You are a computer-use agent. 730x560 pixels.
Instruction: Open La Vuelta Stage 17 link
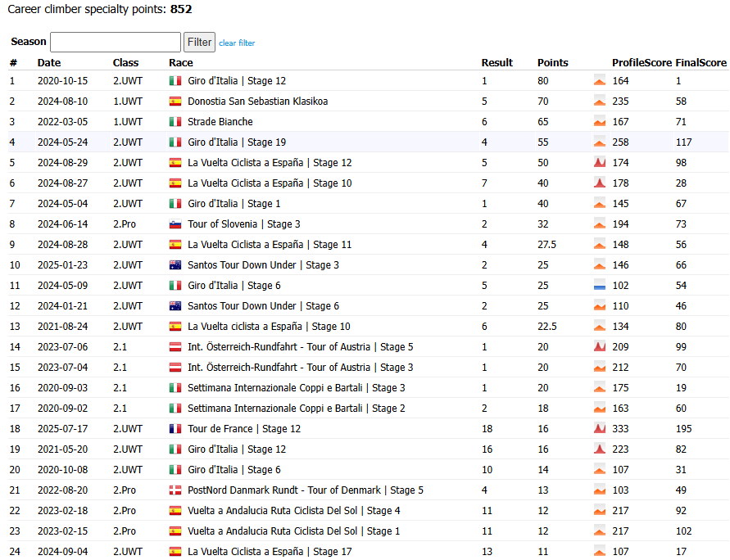click(x=270, y=552)
